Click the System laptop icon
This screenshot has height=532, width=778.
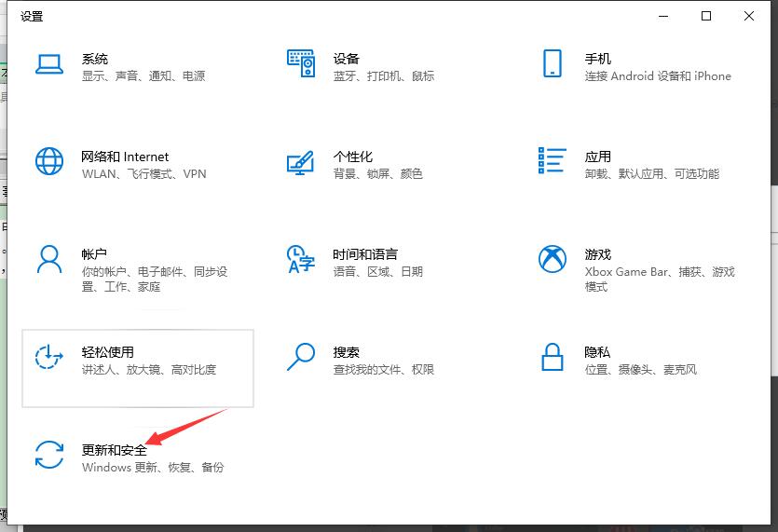48,64
